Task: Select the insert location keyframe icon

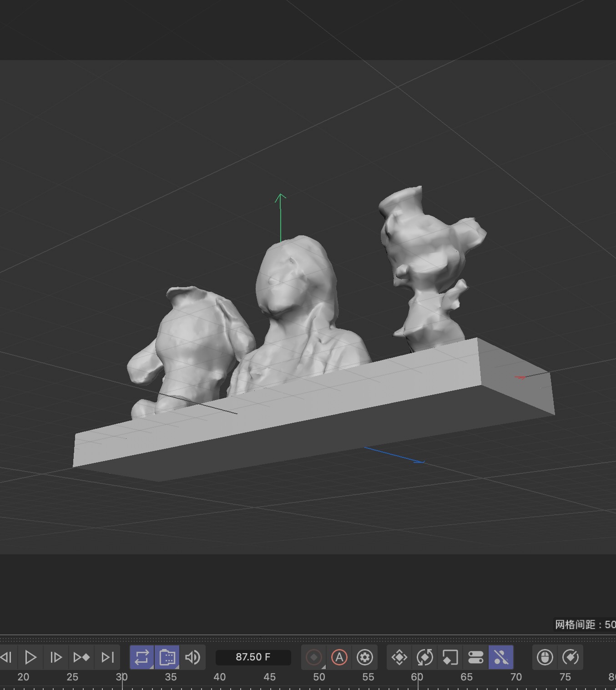Action: coord(399,657)
